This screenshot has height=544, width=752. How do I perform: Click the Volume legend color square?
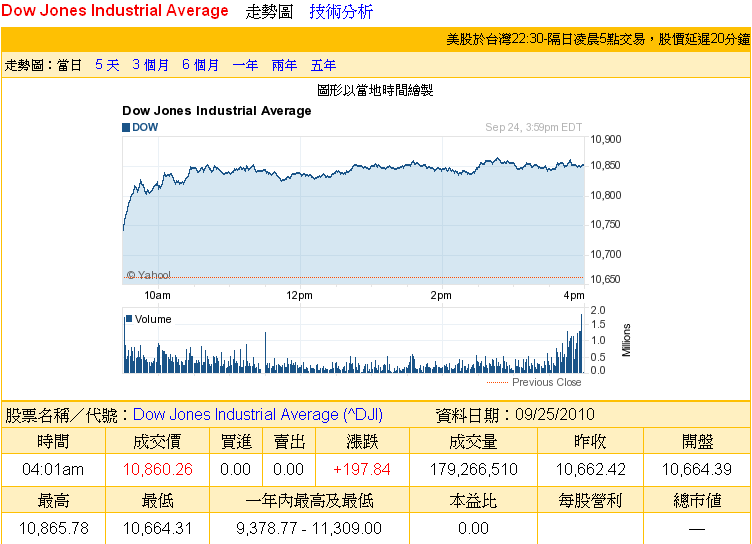click(129, 319)
